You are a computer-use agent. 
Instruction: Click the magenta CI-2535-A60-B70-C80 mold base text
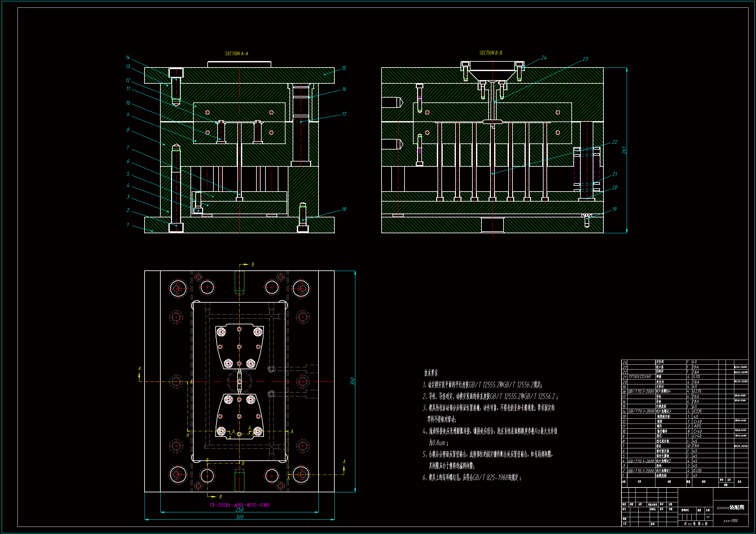[239, 505]
